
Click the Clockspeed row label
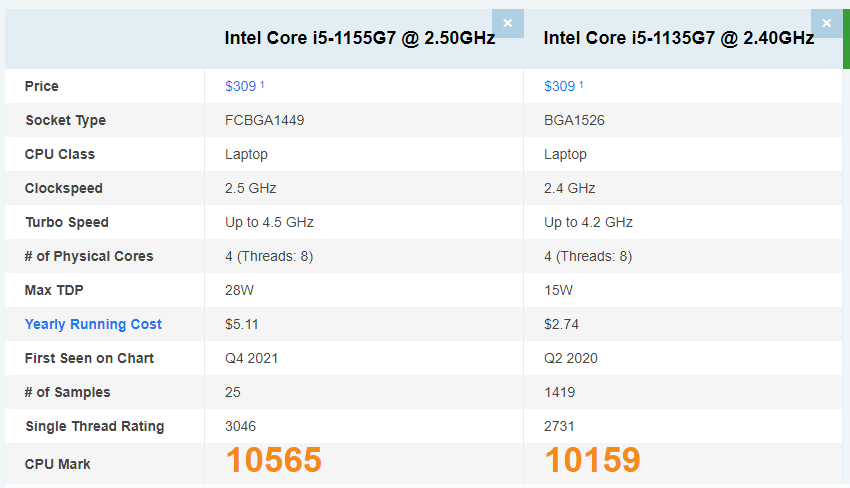[x=63, y=188]
